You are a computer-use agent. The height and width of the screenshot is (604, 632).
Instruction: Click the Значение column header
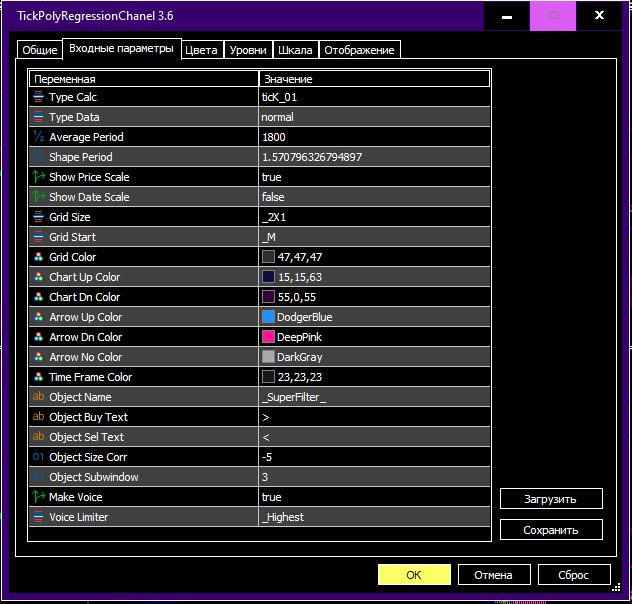point(374,79)
